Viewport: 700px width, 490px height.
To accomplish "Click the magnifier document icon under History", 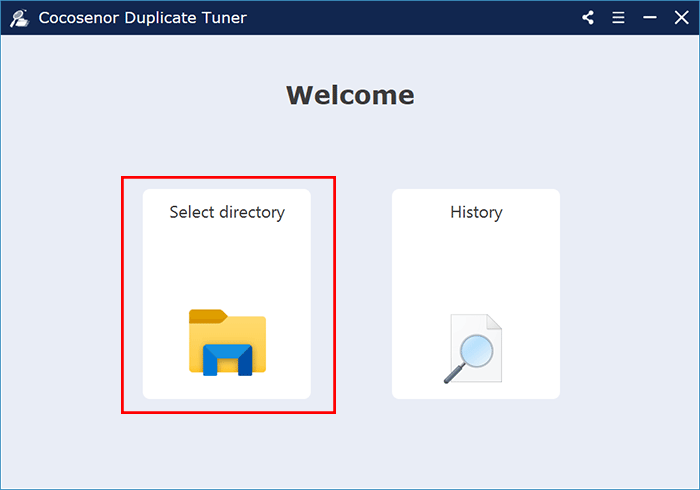I will coord(473,349).
